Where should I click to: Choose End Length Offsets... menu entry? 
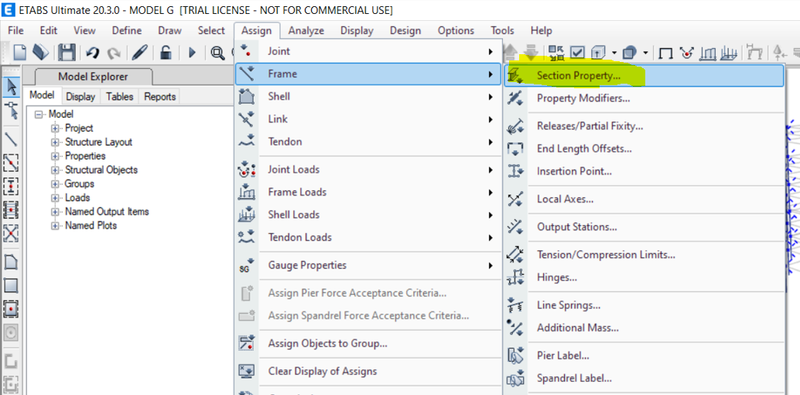coord(644,149)
